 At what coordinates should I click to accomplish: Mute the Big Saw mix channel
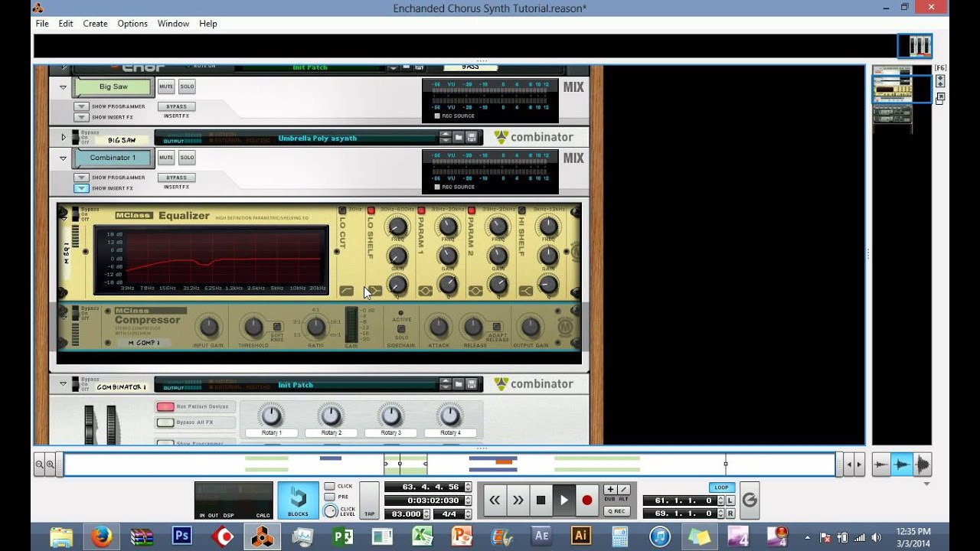pyautogui.click(x=166, y=86)
